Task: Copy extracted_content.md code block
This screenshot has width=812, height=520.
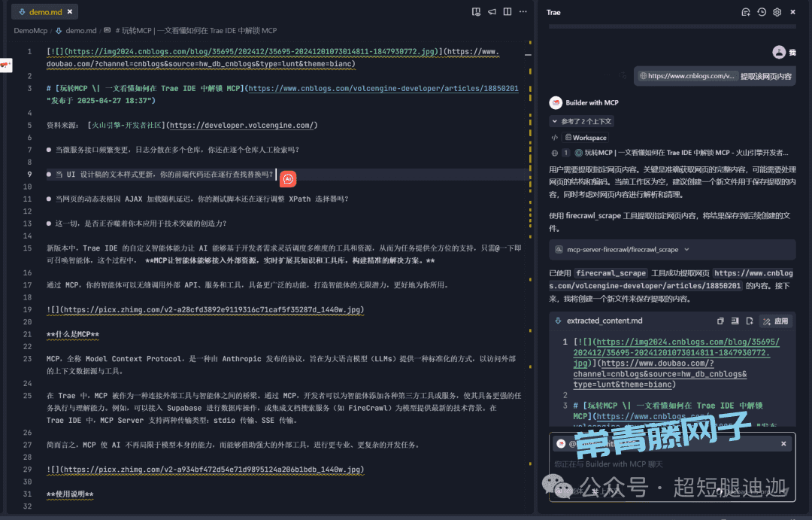Action: [720, 321]
